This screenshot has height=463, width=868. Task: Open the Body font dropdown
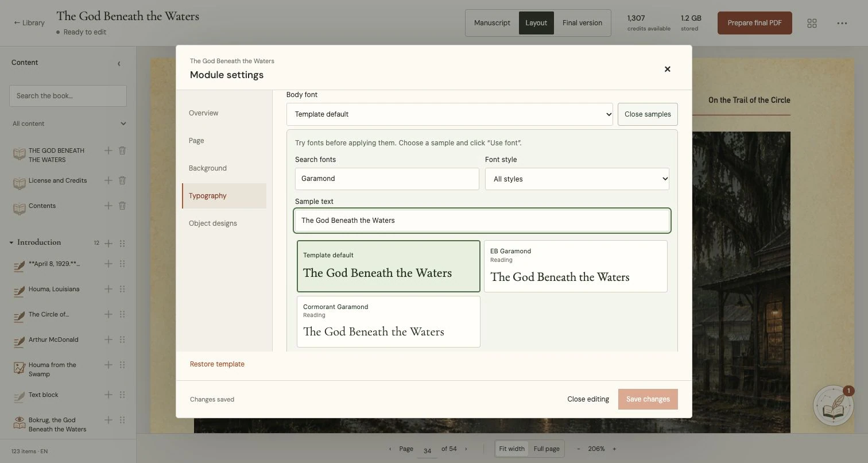coord(449,114)
